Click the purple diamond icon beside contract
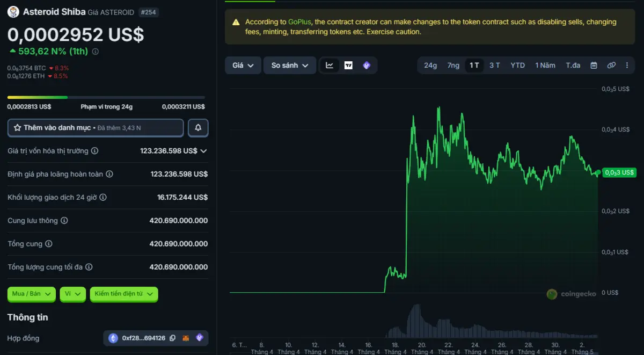 pos(200,338)
